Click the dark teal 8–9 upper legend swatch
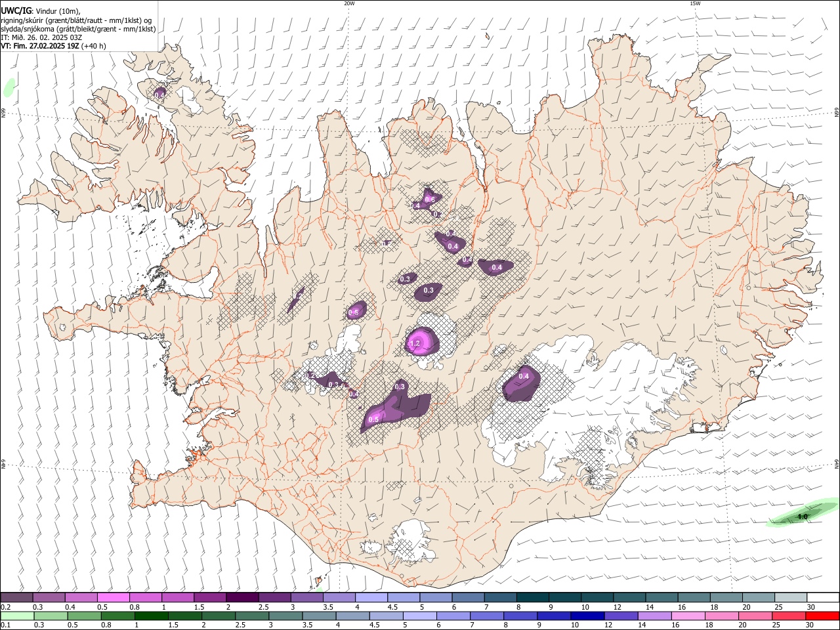Screen dimensions: 840x630 (x=533, y=597)
